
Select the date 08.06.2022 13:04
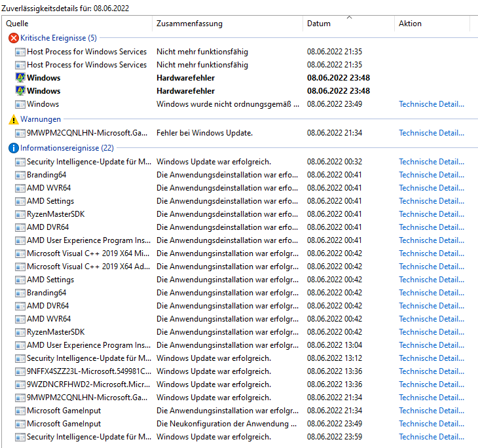point(335,346)
